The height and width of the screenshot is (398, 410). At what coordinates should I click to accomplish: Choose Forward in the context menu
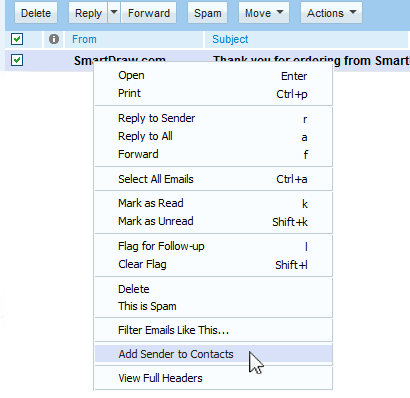coord(213,154)
